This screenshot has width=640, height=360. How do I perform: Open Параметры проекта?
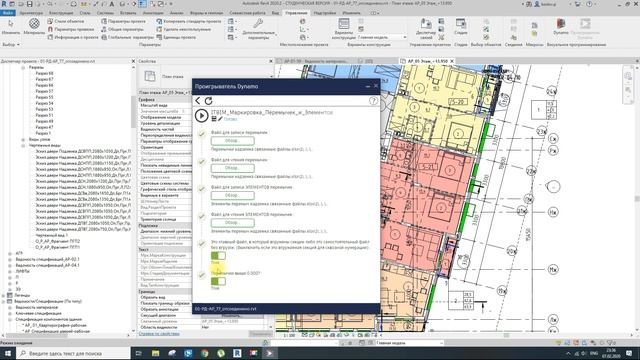tap(123, 21)
